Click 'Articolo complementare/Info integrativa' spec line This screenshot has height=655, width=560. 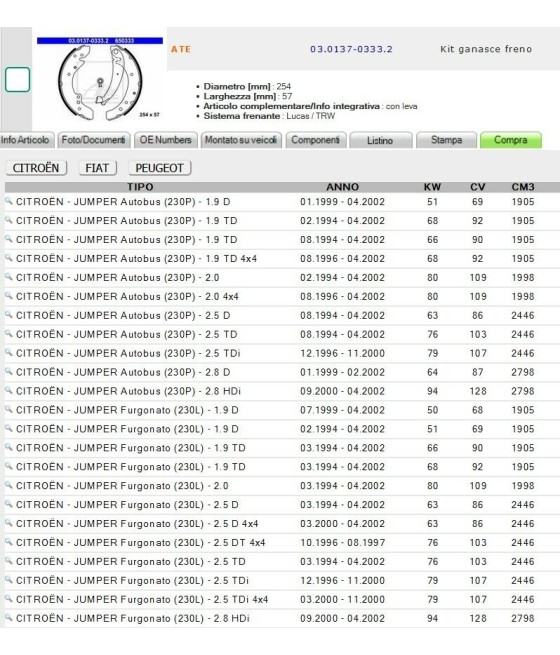[x=310, y=106]
